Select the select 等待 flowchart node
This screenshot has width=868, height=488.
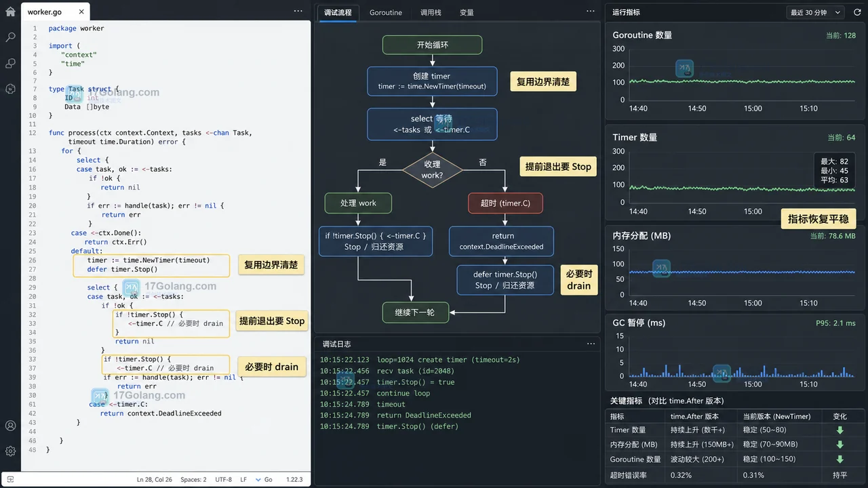[x=432, y=124]
